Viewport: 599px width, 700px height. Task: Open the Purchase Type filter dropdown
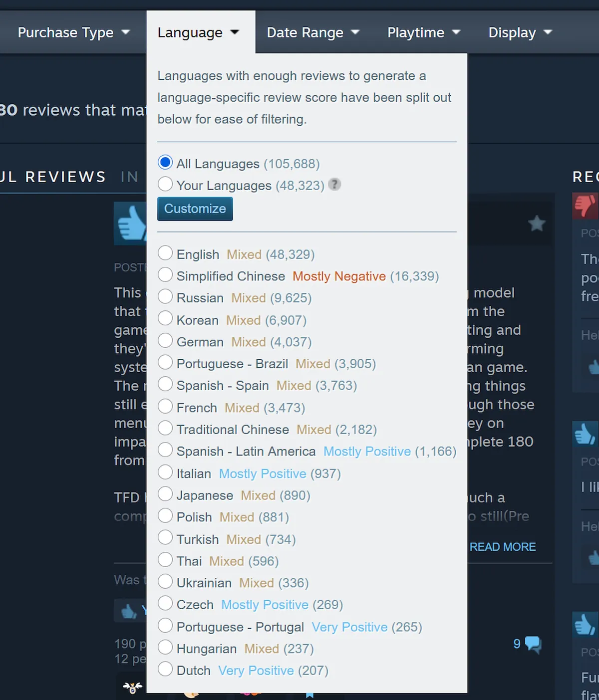coord(73,32)
